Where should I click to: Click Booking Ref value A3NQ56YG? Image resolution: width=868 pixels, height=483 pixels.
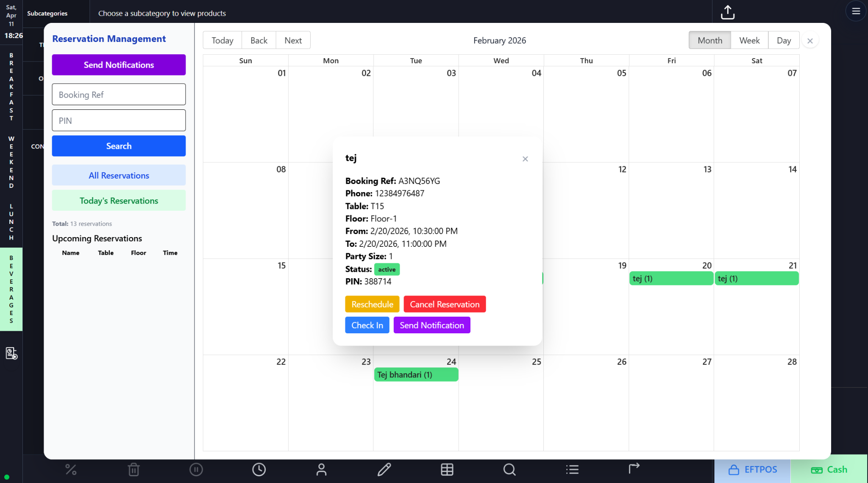(x=419, y=181)
